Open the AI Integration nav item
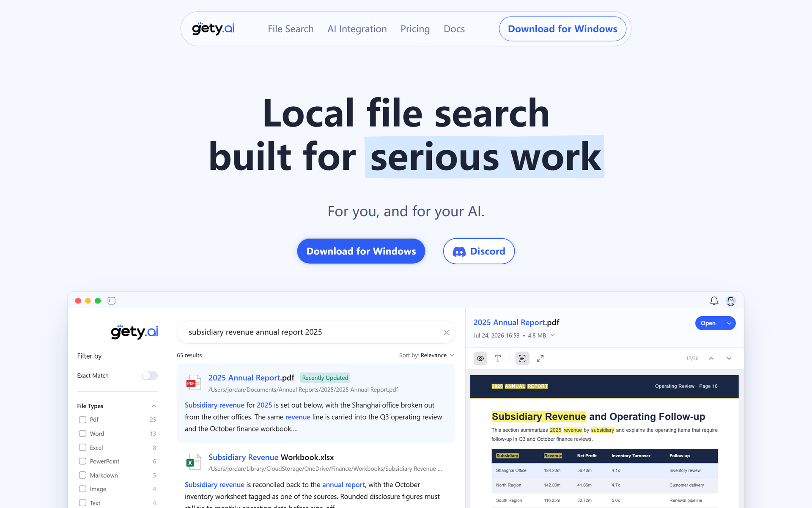The width and height of the screenshot is (812, 508). coord(357,29)
